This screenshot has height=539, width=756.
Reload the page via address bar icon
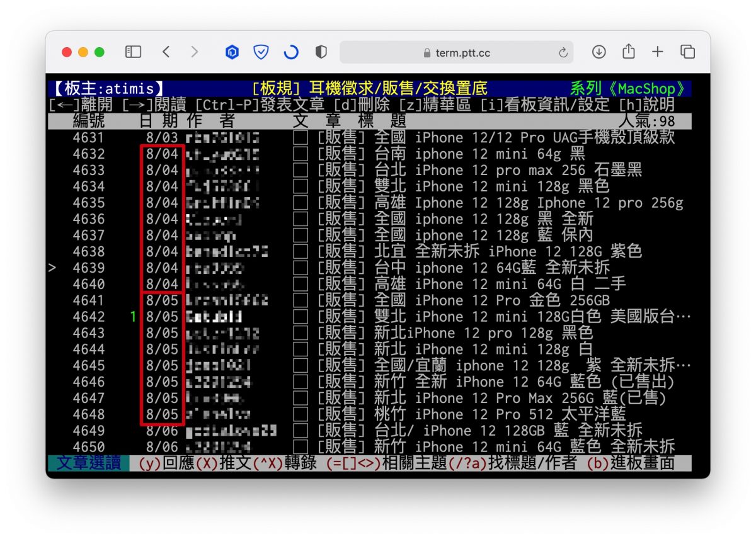(x=563, y=53)
